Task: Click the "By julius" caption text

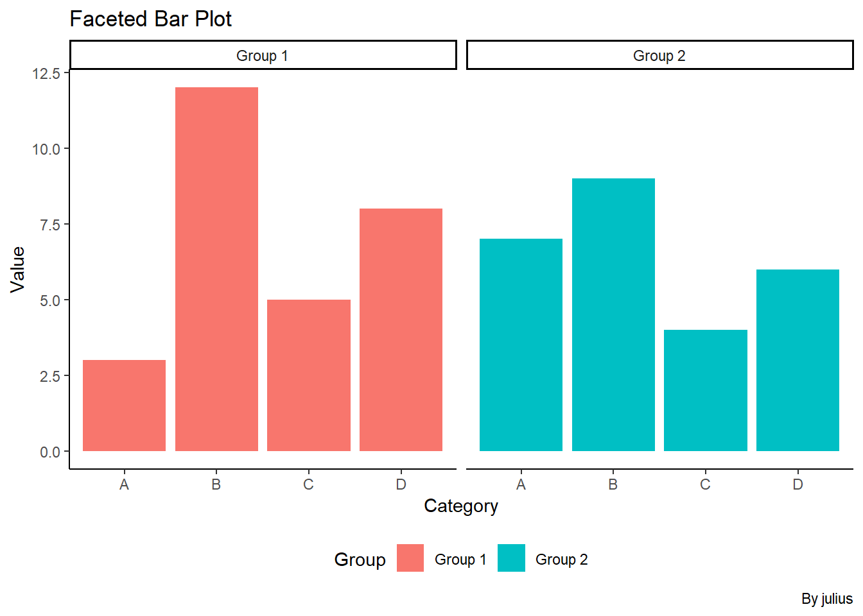Action: pyautogui.click(x=826, y=599)
